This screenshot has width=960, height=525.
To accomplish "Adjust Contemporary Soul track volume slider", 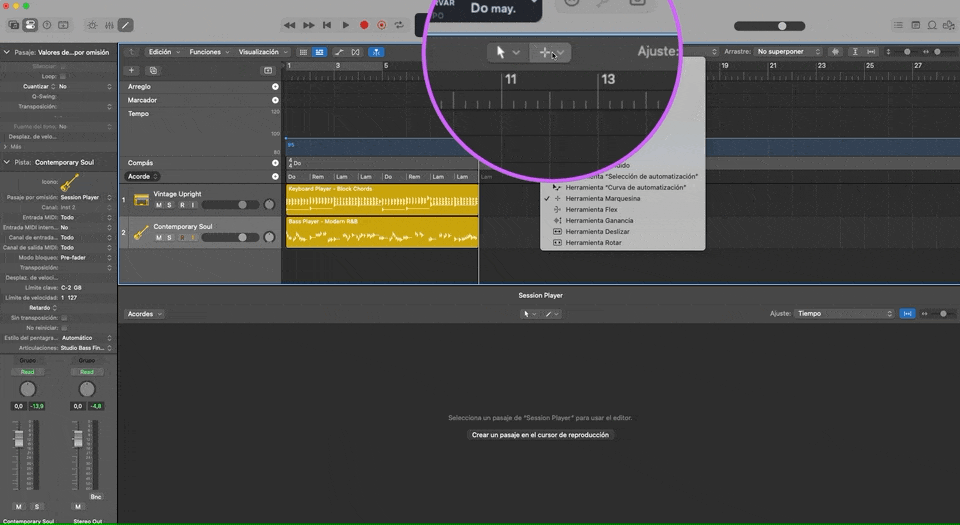I will 231,237.
